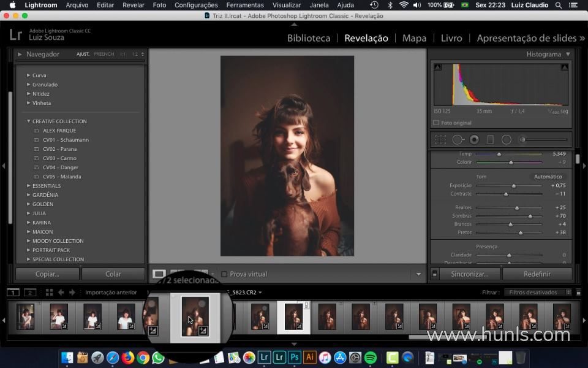The image size is (588, 368).
Task: Collapse the CREATIVE COLLECTION preset group
Action: click(x=28, y=121)
